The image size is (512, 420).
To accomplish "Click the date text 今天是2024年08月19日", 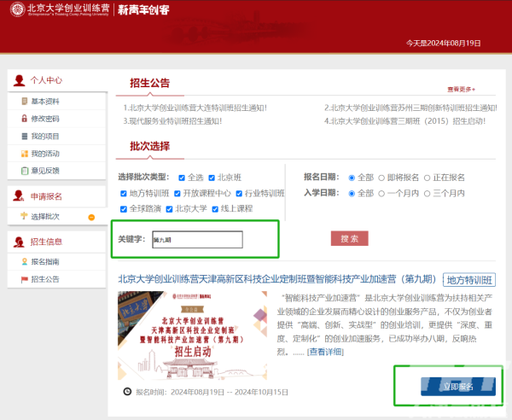I will pyautogui.click(x=444, y=44).
